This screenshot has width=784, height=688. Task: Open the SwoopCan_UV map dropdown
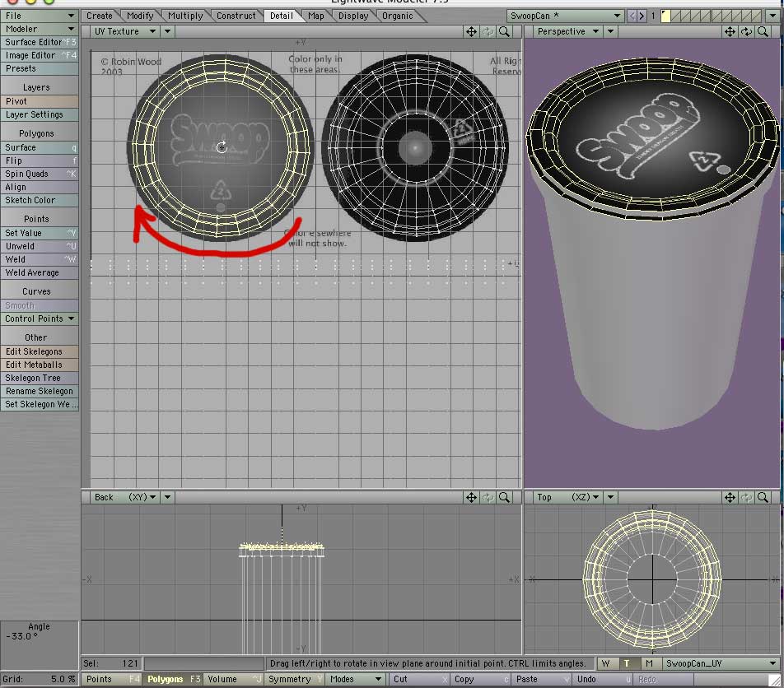coord(721,663)
